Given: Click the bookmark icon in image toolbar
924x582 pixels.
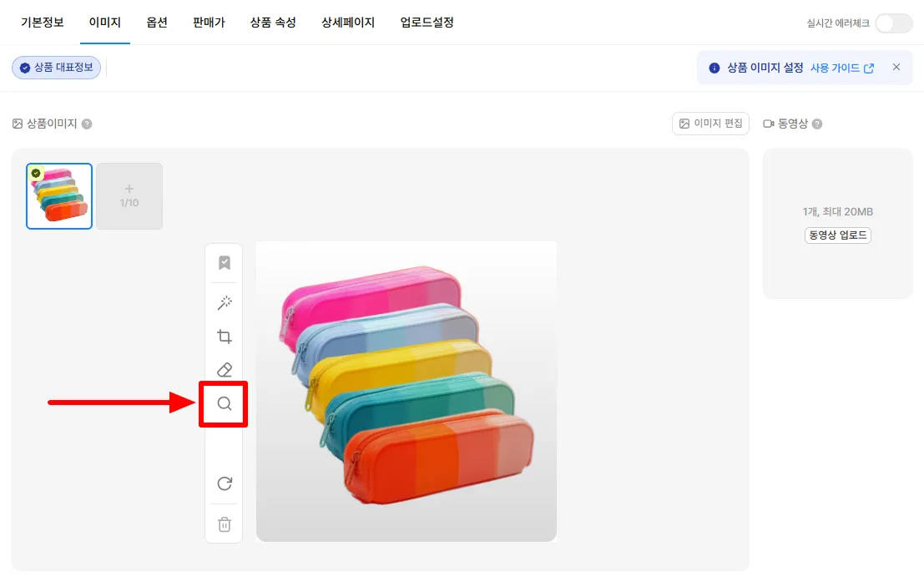Looking at the screenshot, I should tap(225, 263).
